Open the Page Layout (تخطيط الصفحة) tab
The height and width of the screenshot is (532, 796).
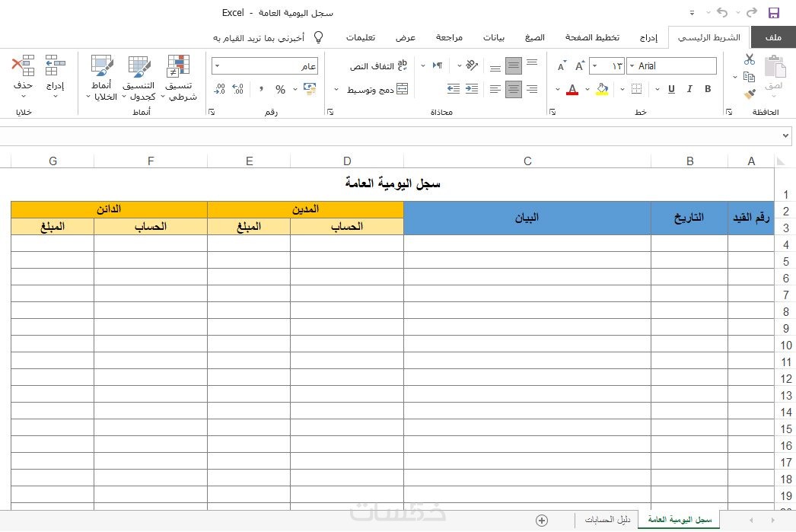point(592,37)
